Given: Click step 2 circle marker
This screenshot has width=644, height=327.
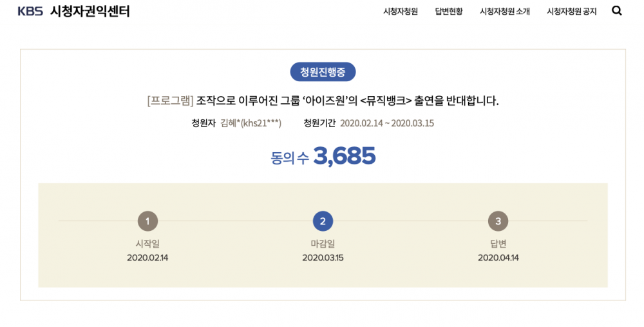Looking at the screenshot, I should tap(323, 221).
